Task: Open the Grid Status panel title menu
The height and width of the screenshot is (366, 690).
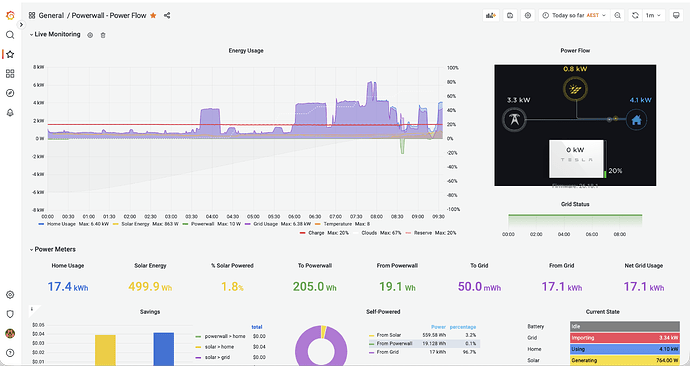Action: (575, 204)
